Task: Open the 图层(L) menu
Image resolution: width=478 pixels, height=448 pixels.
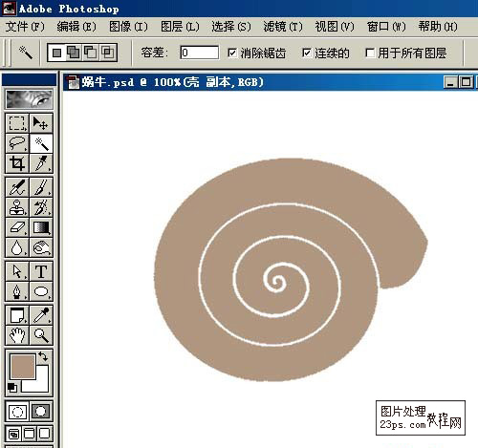Action: tap(180, 27)
